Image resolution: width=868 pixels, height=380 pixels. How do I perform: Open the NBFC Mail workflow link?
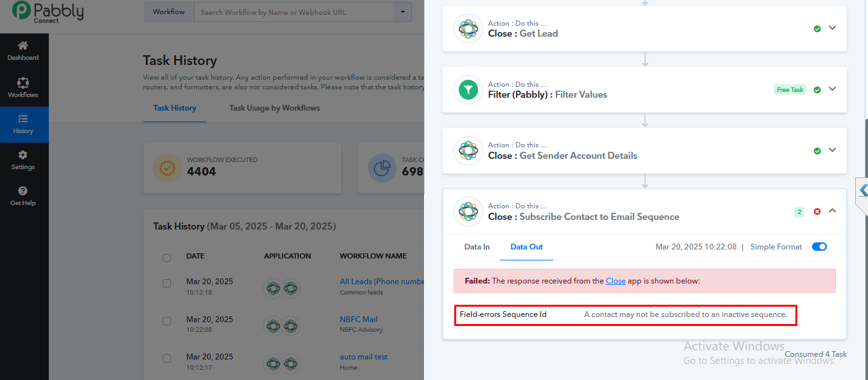point(359,320)
